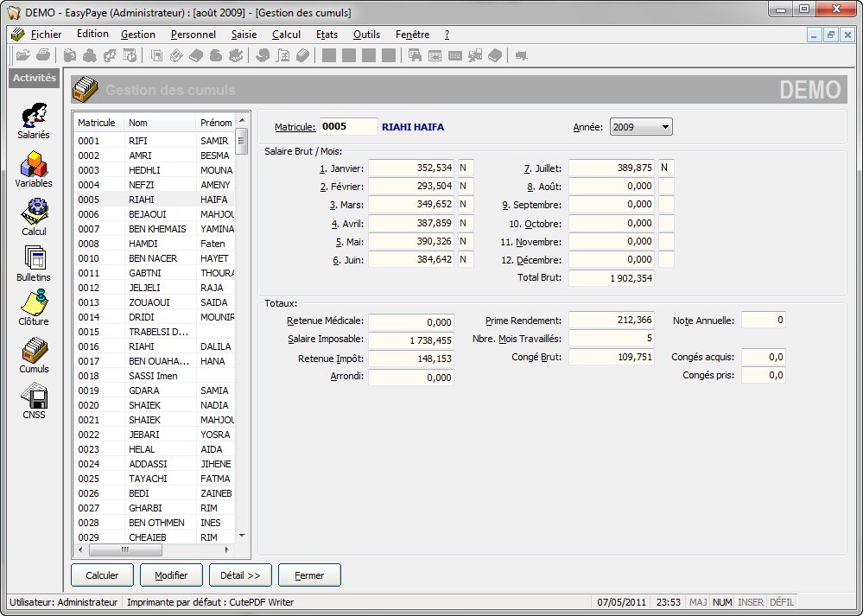
Task: Click the Note Annuelle field
Action: 764,320
